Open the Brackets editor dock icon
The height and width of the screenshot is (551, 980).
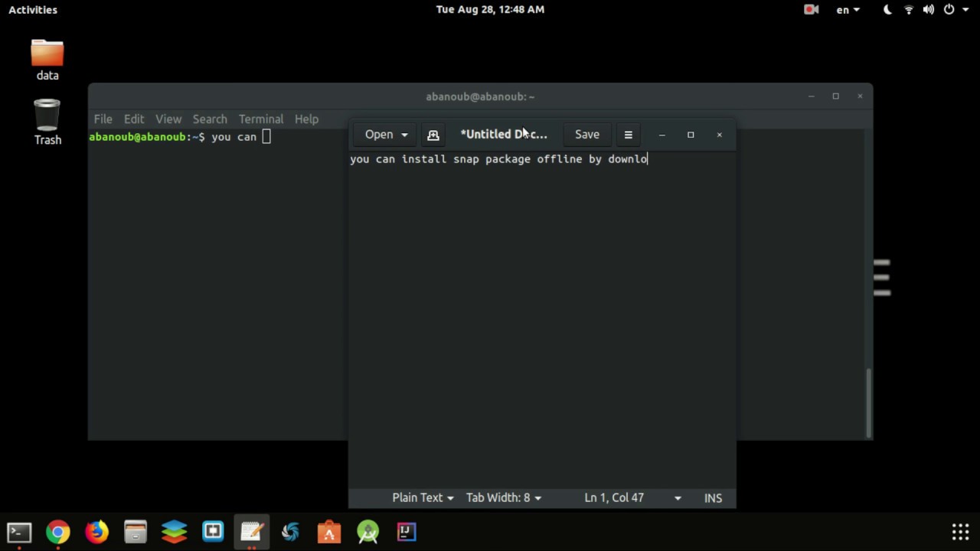213,532
